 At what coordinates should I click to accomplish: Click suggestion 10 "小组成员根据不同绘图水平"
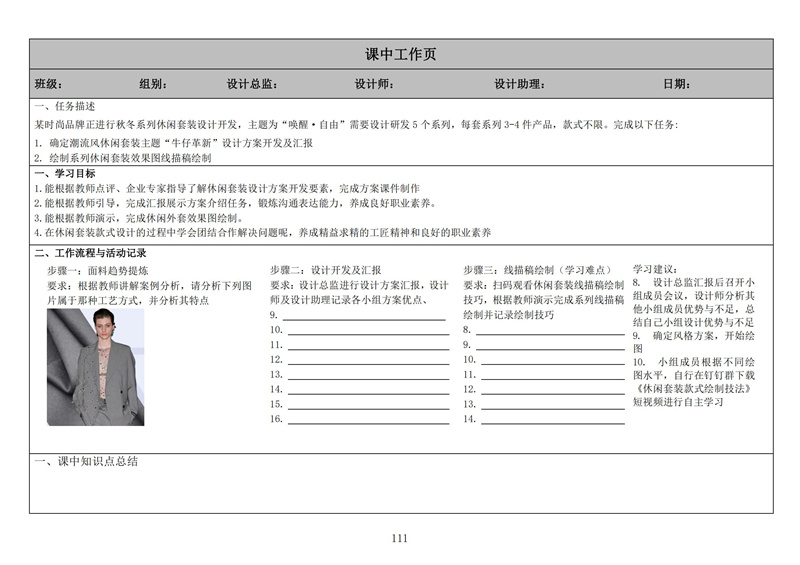tap(694, 382)
